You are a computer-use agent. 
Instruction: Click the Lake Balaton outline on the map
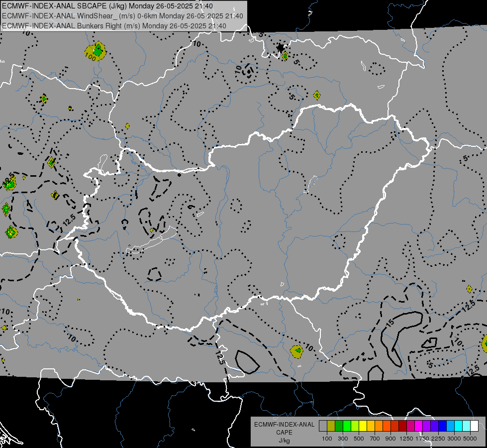pyautogui.click(x=152, y=240)
